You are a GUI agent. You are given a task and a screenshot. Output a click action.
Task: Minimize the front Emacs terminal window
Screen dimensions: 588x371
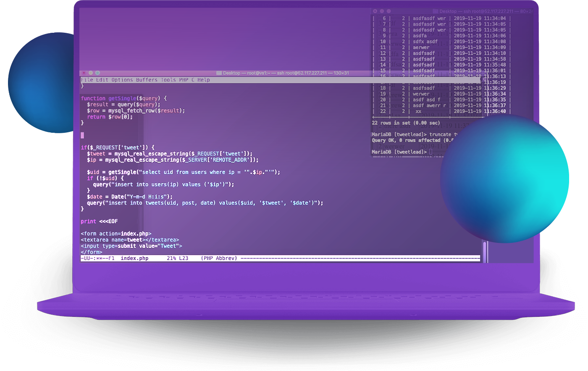coord(91,73)
